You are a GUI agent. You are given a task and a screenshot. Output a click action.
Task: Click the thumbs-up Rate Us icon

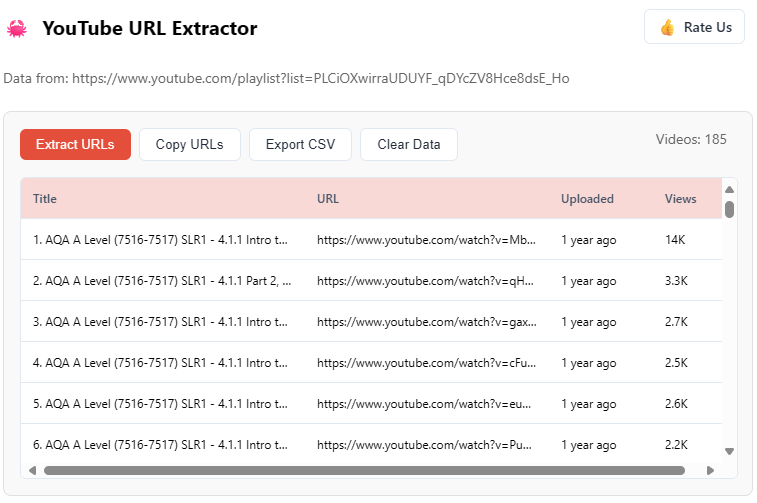coord(667,28)
